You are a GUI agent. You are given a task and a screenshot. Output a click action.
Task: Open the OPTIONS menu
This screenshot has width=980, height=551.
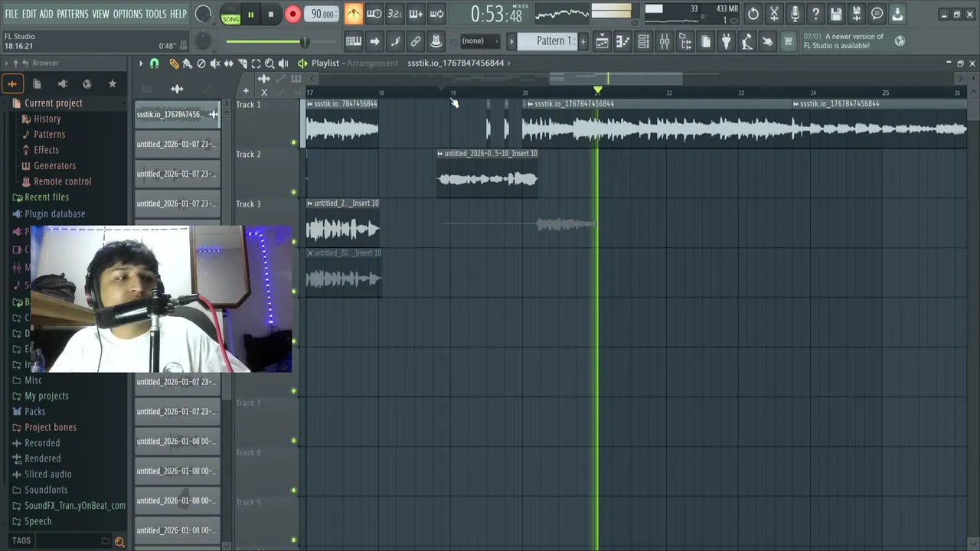click(x=128, y=14)
